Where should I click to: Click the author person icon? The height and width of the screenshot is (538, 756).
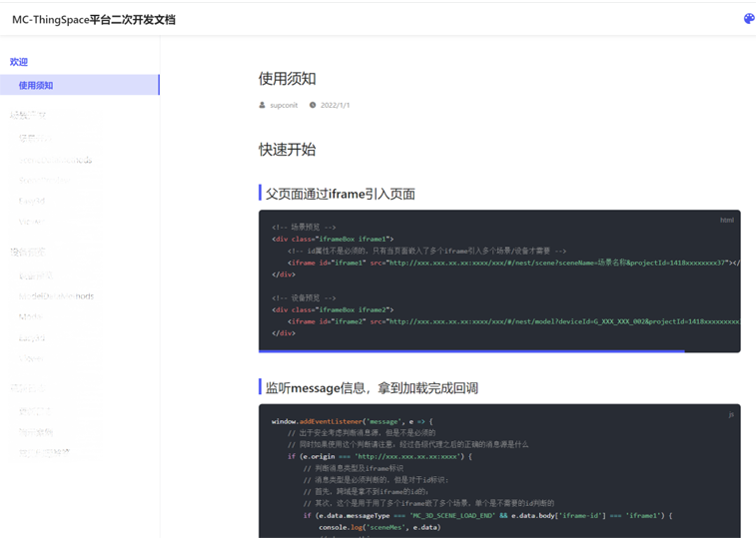262,105
